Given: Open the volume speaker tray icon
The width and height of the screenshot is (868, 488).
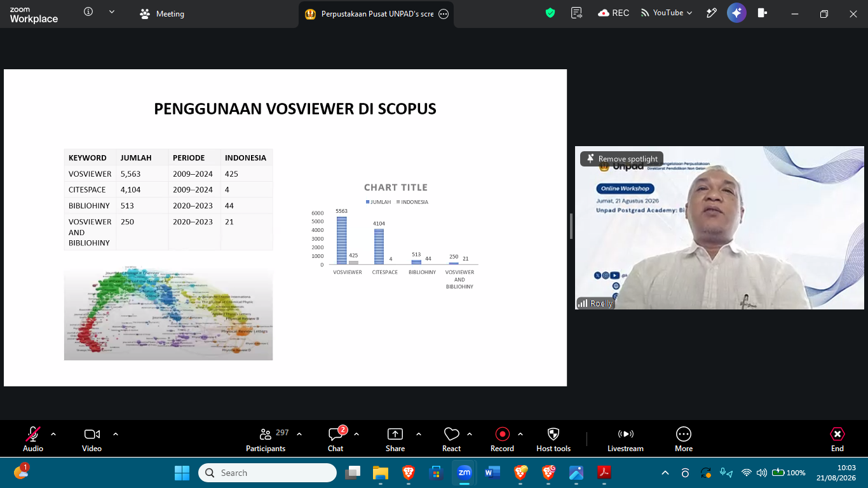Looking at the screenshot, I should coord(762,473).
